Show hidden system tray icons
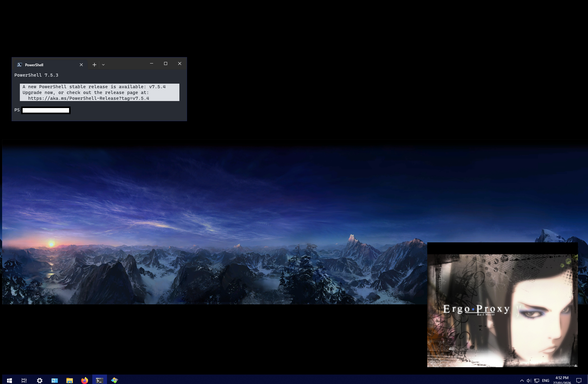The image size is (588, 384). pyautogui.click(x=522, y=380)
